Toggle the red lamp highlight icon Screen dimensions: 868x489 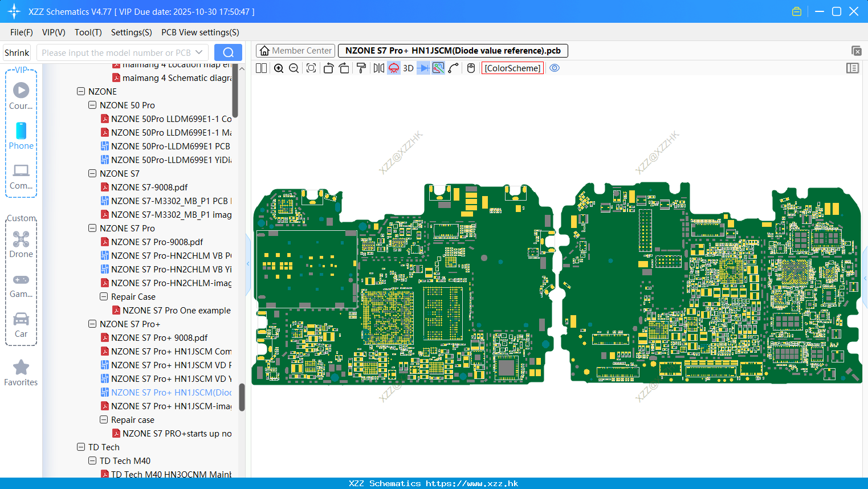[394, 68]
